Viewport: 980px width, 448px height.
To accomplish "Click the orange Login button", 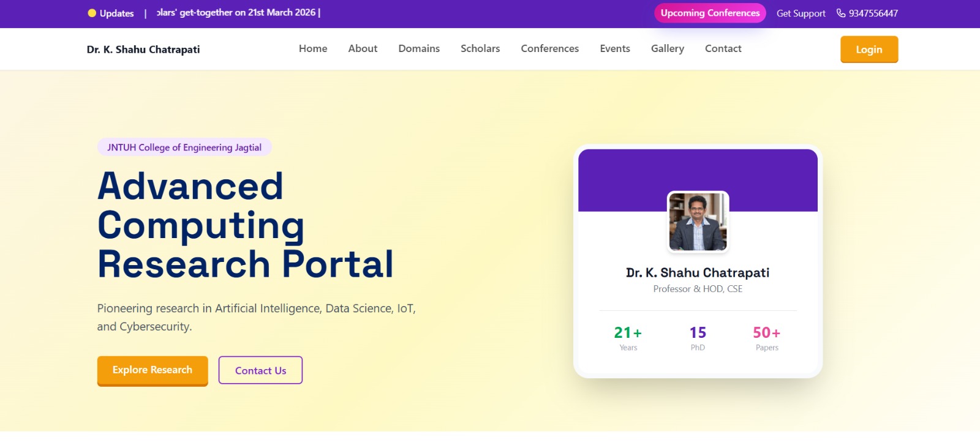I will (x=869, y=49).
